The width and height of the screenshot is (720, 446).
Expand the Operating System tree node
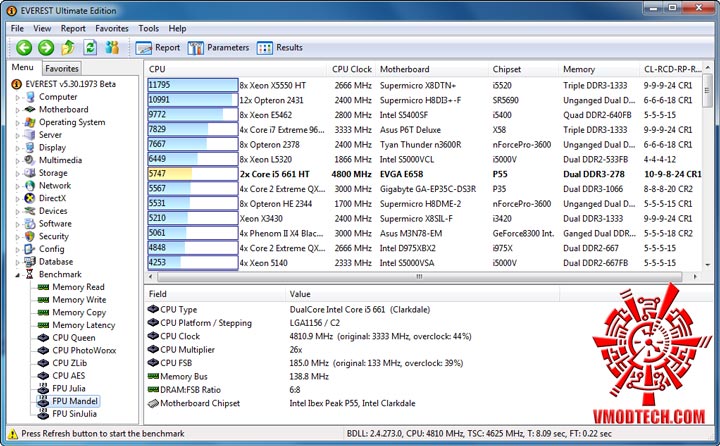pyautogui.click(x=18, y=123)
